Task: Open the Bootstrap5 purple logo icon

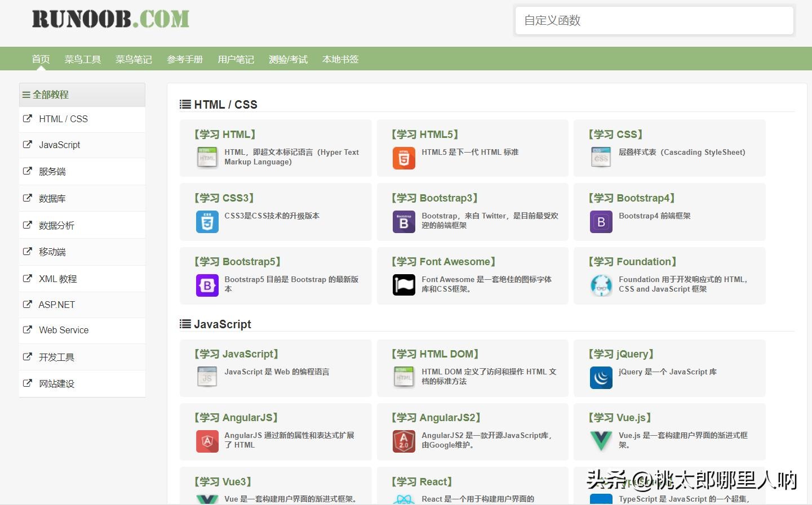Action: [x=207, y=285]
